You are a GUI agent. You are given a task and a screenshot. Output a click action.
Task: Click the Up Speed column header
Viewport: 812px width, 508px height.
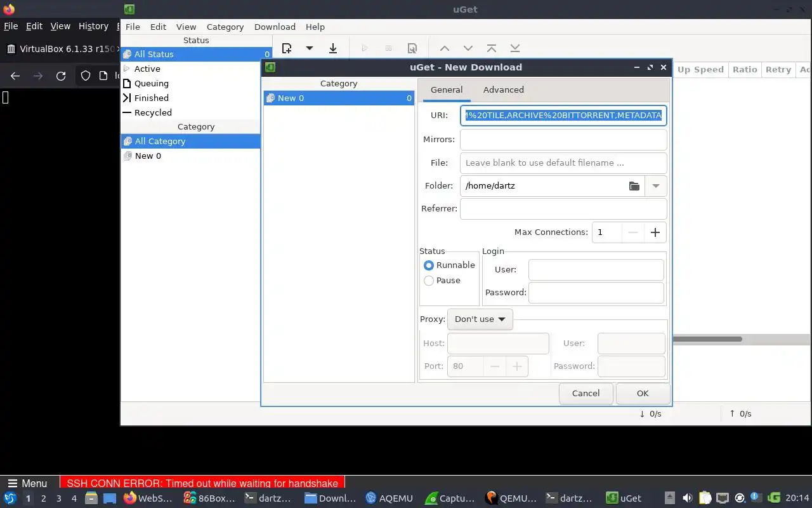700,70
